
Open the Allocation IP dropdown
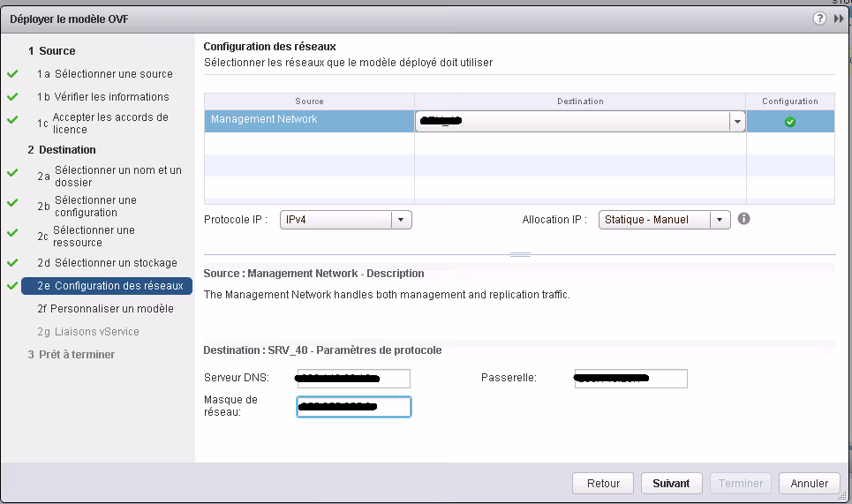pos(720,220)
